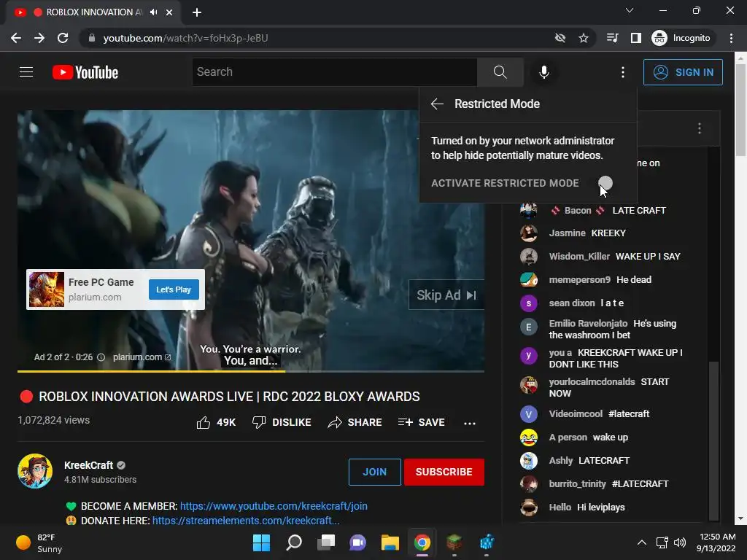Dislike the video
The width and height of the screenshot is (747, 560).
282,422
